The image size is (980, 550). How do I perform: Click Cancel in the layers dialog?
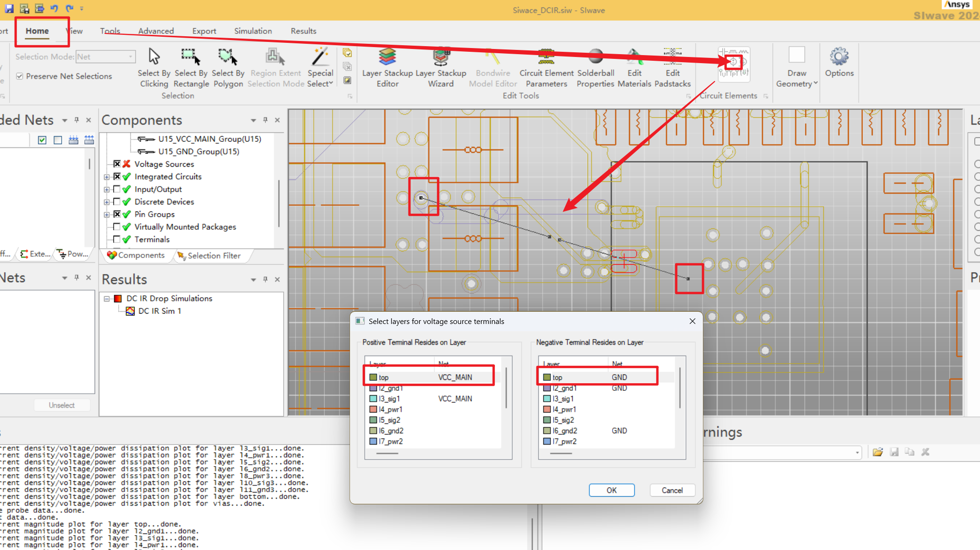(x=672, y=490)
